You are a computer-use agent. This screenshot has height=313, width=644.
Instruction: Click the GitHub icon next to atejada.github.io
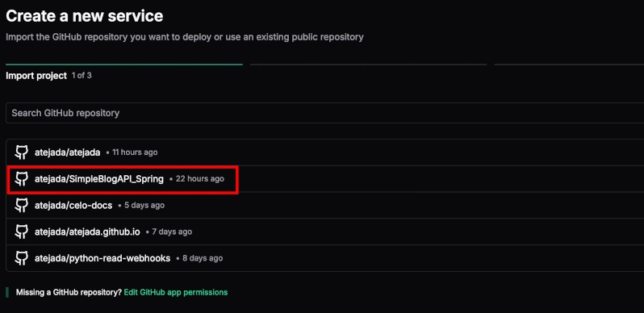[21, 232]
